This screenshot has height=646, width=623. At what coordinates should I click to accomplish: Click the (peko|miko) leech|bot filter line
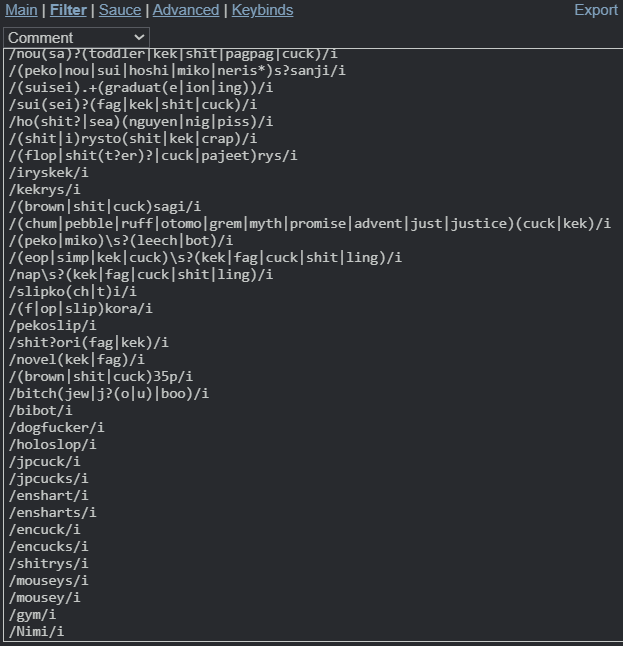pyautogui.click(x=121, y=240)
